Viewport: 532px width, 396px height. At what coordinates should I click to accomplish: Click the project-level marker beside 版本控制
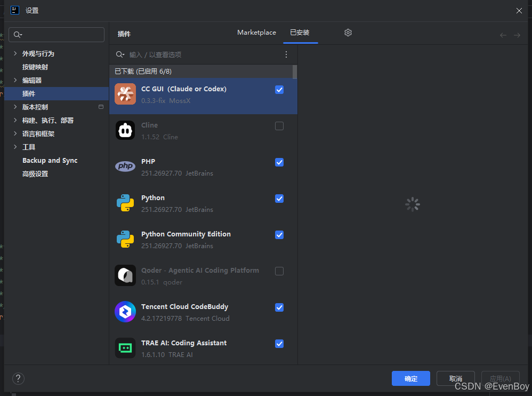tap(101, 107)
